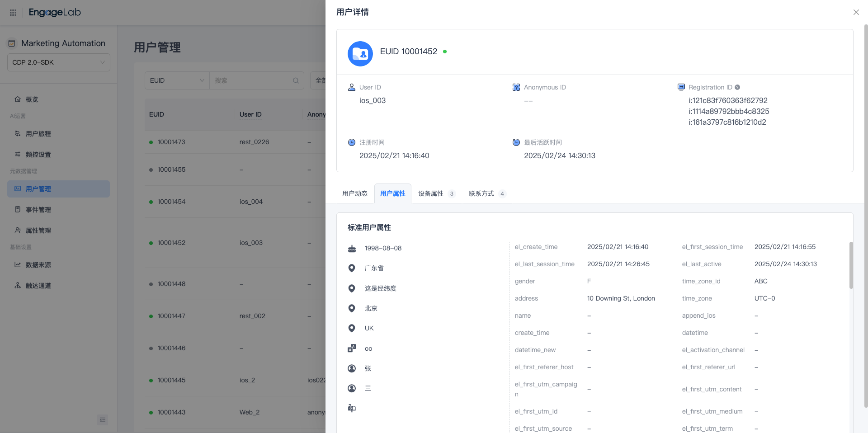Select user row 10001455
The height and width of the screenshot is (433, 868).
tap(235, 169)
